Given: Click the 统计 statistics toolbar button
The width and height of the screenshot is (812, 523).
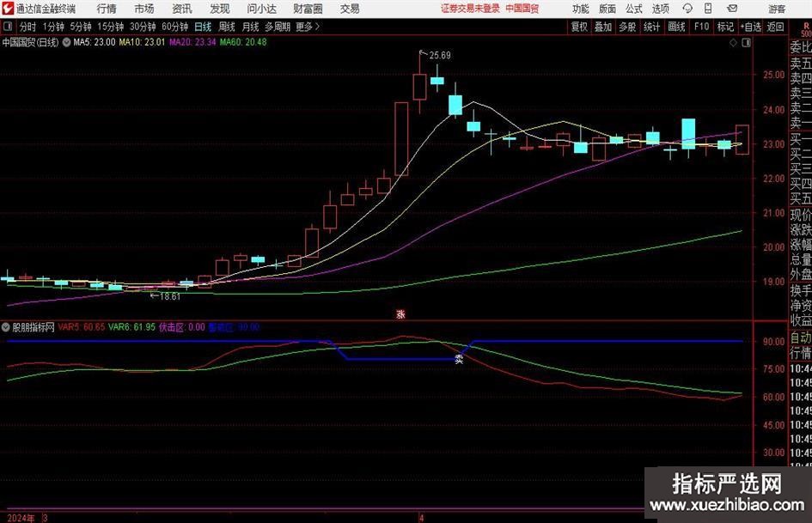Looking at the screenshot, I should coord(651,27).
